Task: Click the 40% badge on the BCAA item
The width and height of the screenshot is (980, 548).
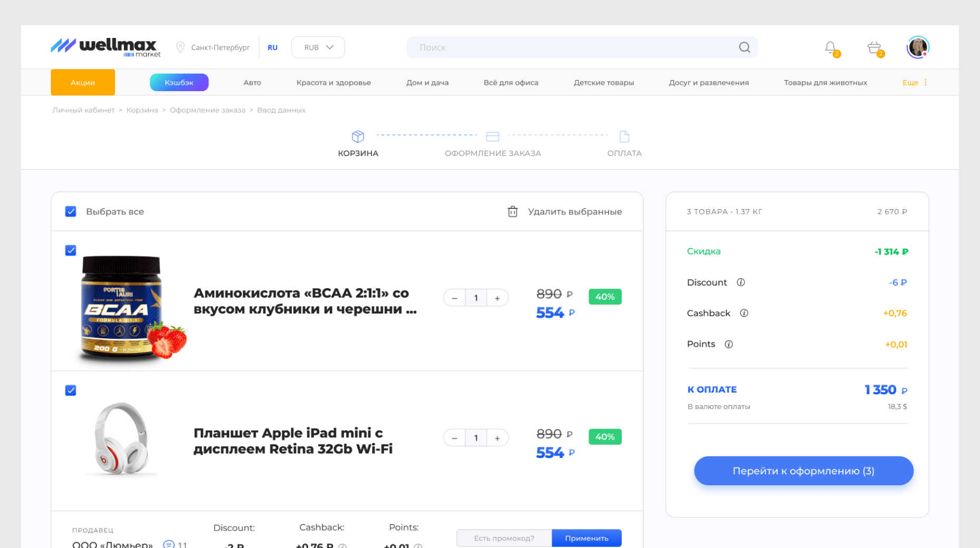Action: (x=605, y=297)
